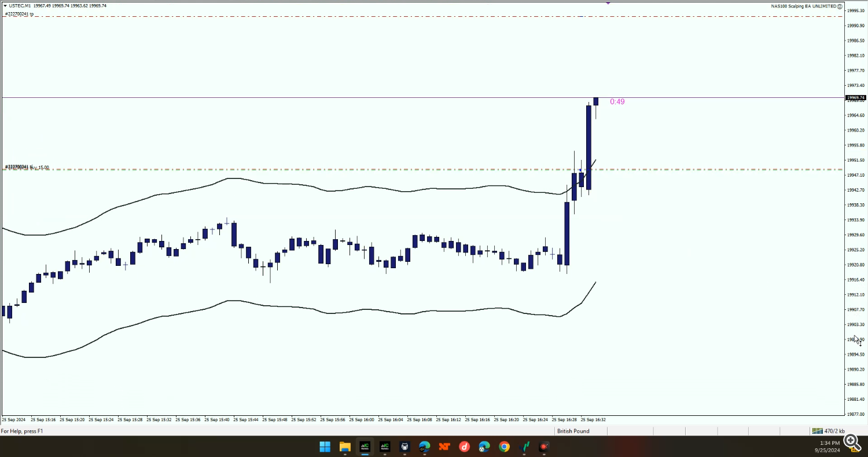Click the connection bars icon next to 470/2 kb
The width and height of the screenshot is (868, 457).
(x=817, y=431)
